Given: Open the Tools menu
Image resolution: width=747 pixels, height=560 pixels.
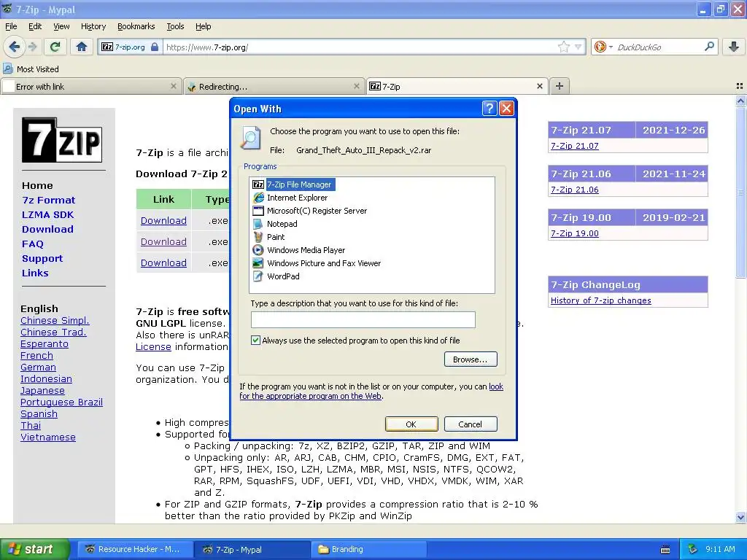Looking at the screenshot, I should 175,26.
